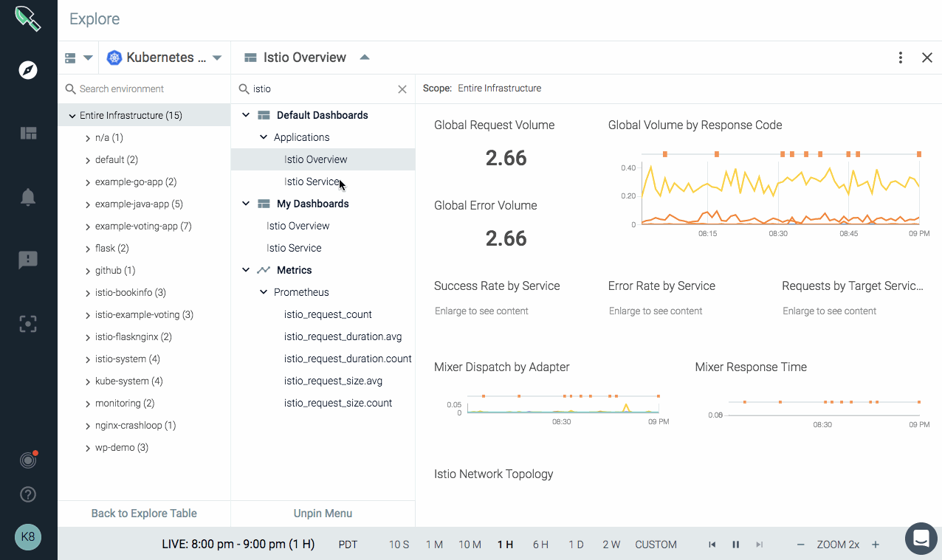Image resolution: width=942 pixels, height=560 pixels.
Task: Open the Captures icon in sidebar
Action: tap(28, 323)
